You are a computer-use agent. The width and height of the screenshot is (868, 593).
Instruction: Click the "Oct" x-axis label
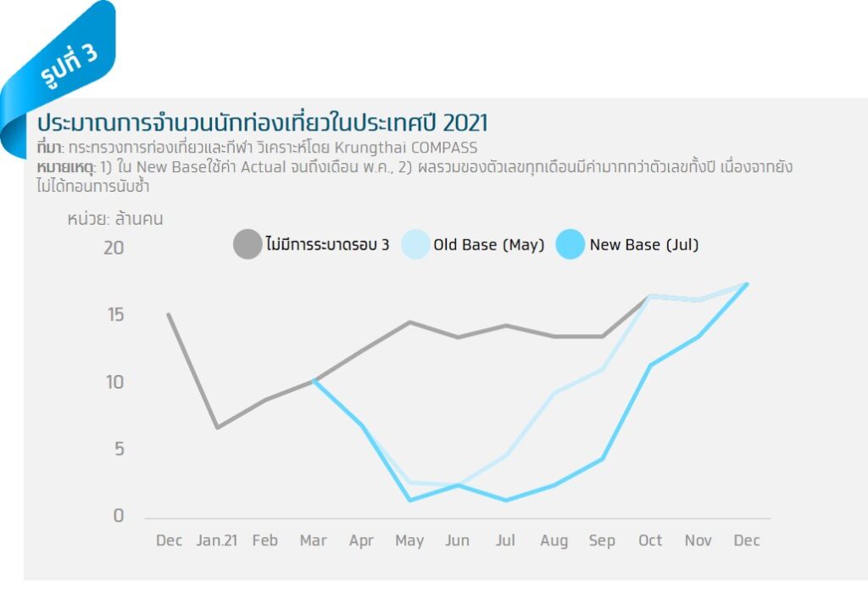pos(650,540)
